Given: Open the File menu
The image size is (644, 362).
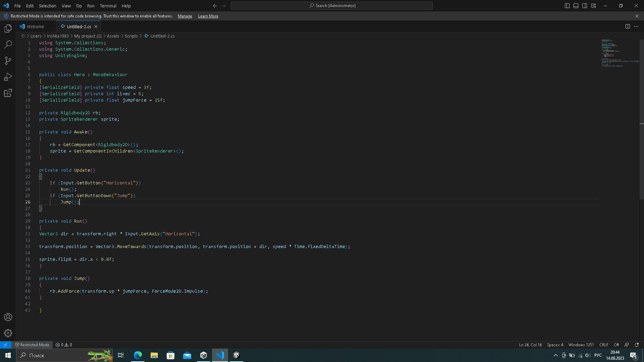Looking at the screenshot, I should coord(18,6).
